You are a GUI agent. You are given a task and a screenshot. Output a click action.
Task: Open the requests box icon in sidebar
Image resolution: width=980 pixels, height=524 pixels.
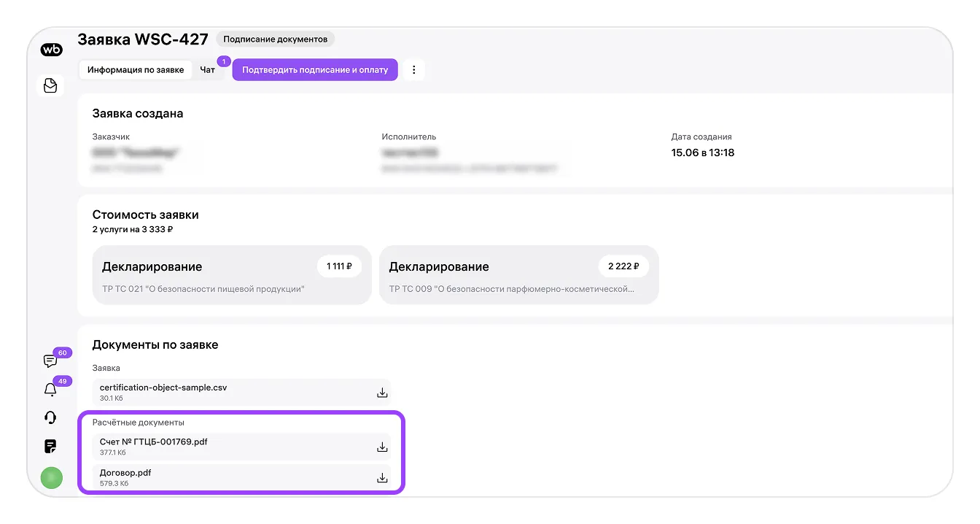click(50, 86)
